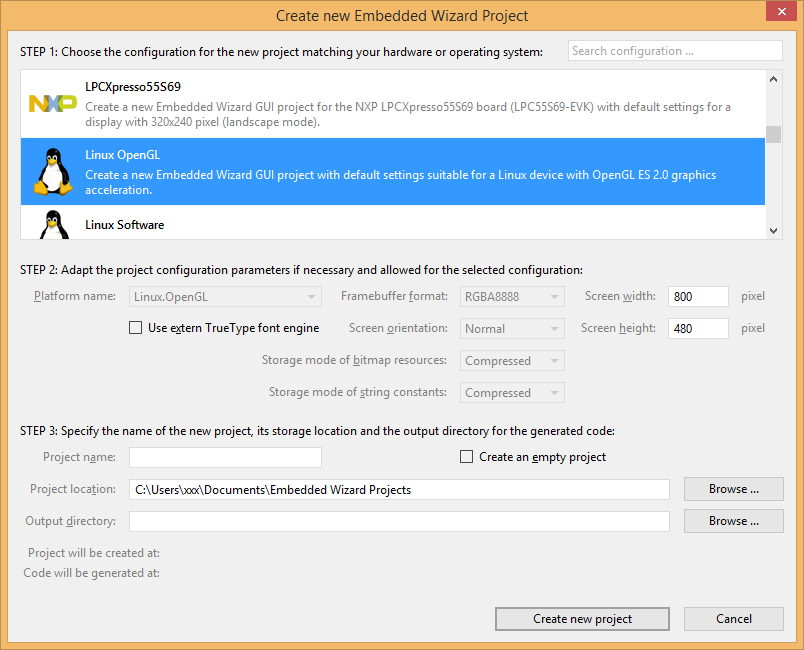The height and width of the screenshot is (650, 804).
Task: Expand the Framebuffer format dropdown
Action: tap(512, 297)
